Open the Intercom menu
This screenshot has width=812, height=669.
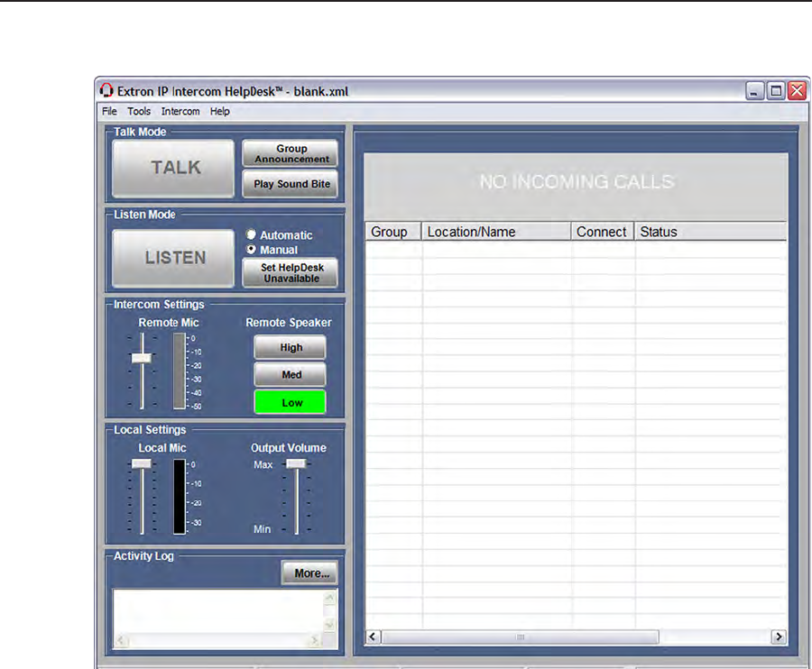180,112
